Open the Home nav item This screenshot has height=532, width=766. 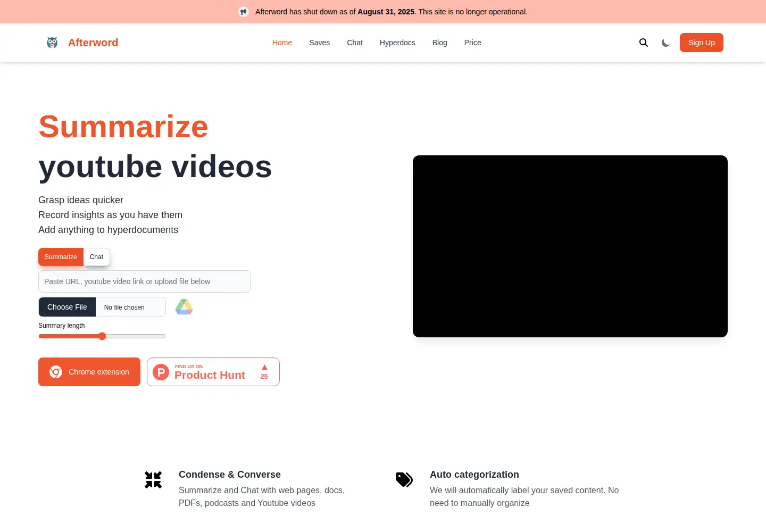(282, 43)
